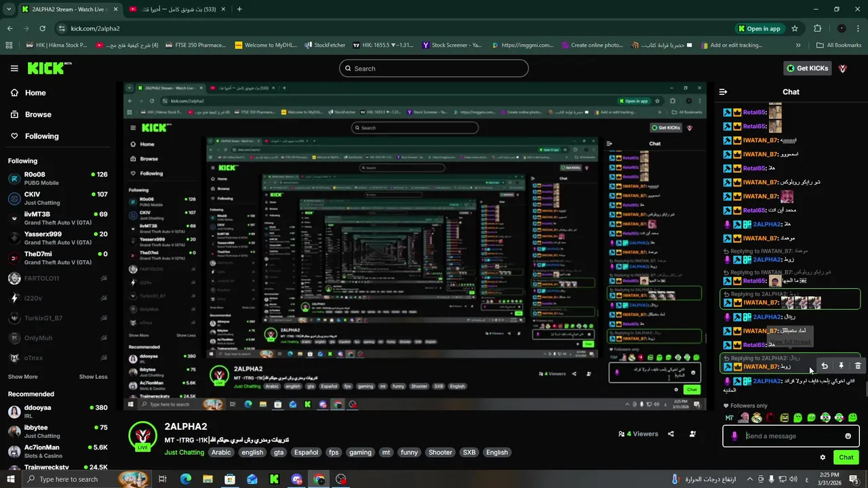Viewport: 868px width, 488px height.
Task: Open Discord from taskbar
Action: point(296,479)
